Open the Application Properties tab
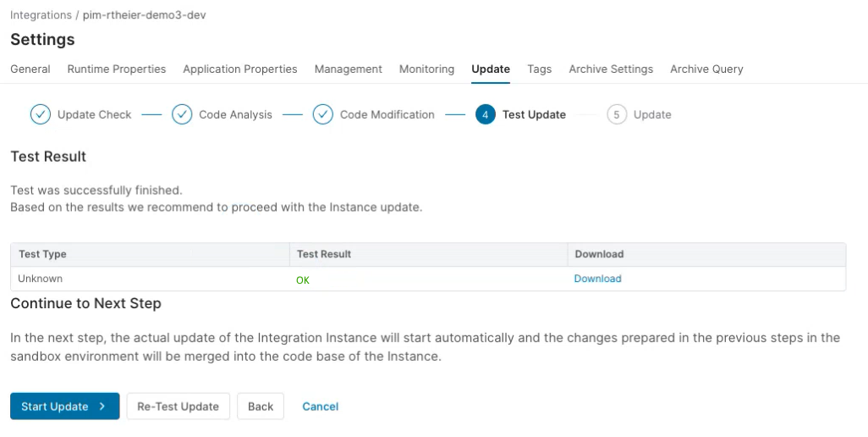Image resolution: width=868 pixels, height=437 pixels. click(240, 69)
